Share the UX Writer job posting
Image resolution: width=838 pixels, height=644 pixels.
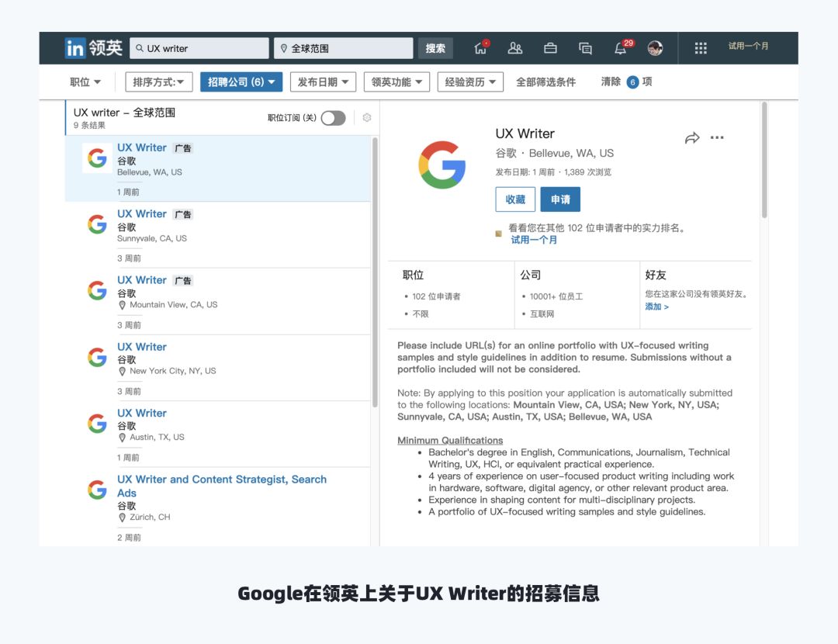point(692,138)
